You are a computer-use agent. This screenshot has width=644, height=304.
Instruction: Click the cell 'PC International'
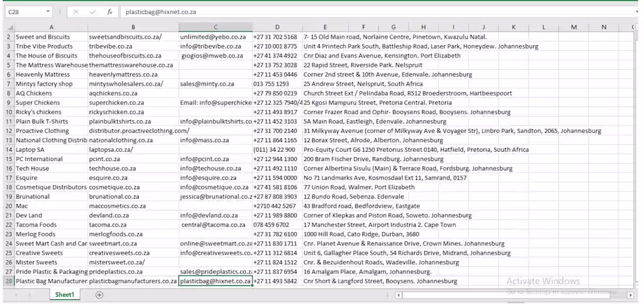51,159
